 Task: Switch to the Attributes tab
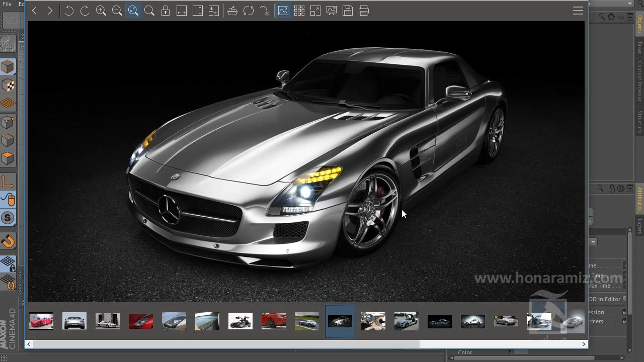click(x=640, y=199)
